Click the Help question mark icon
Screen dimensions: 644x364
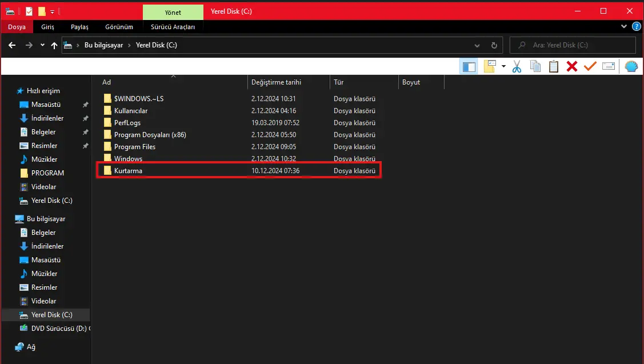[x=636, y=27]
